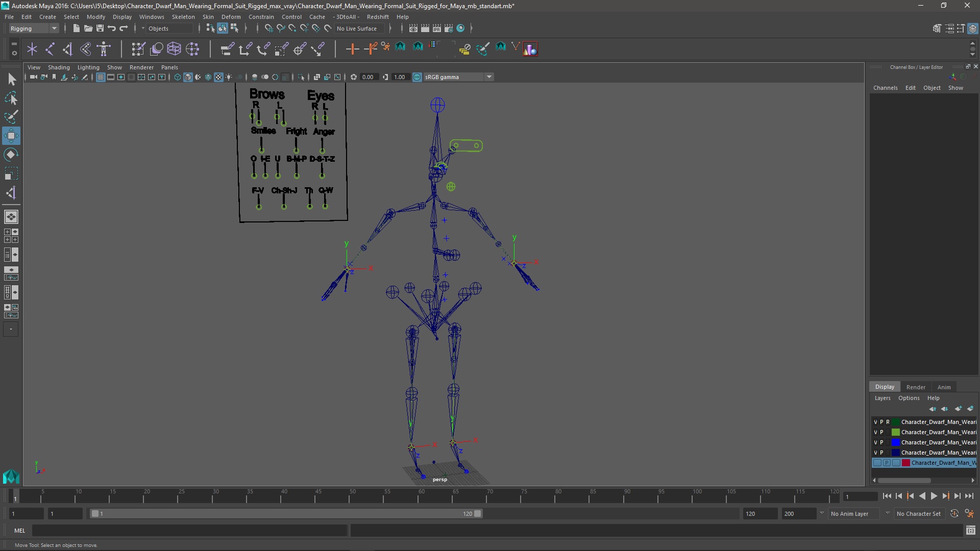Viewport: 980px width, 551px height.
Task: Select the arrow Select Tool in toolbox
Action: tap(11, 79)
